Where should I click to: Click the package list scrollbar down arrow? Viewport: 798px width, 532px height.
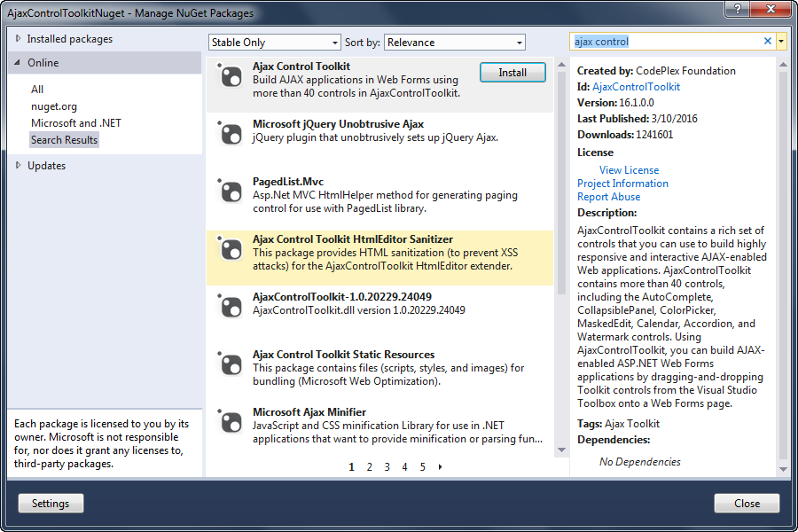click(562, 450)
